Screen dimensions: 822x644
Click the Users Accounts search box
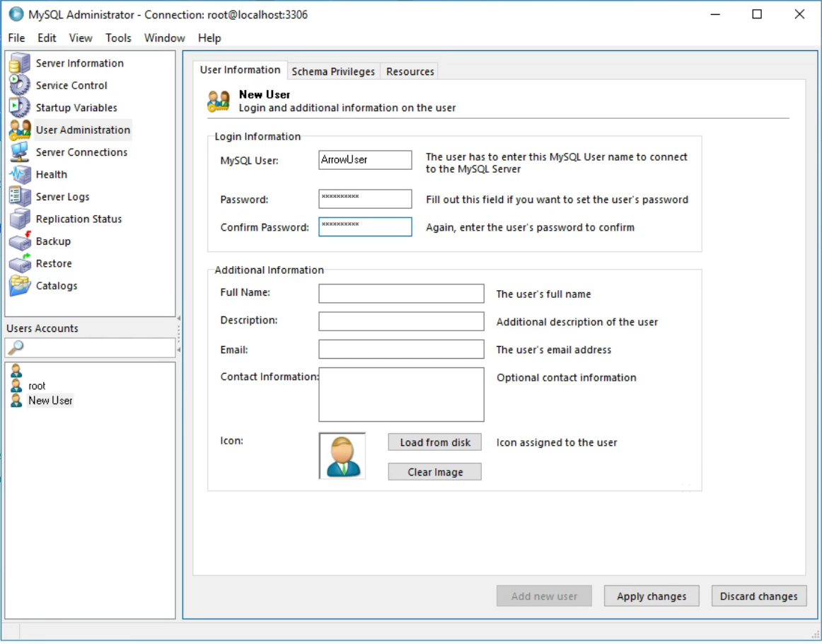(x=90, y=347)
